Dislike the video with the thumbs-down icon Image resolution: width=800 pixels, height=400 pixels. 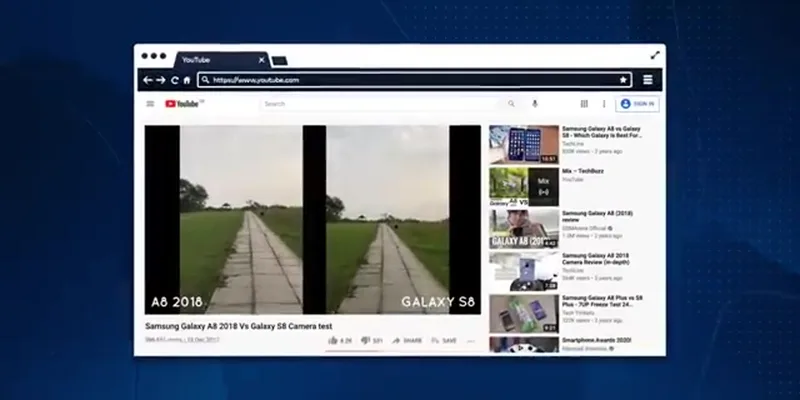[365, 340]
